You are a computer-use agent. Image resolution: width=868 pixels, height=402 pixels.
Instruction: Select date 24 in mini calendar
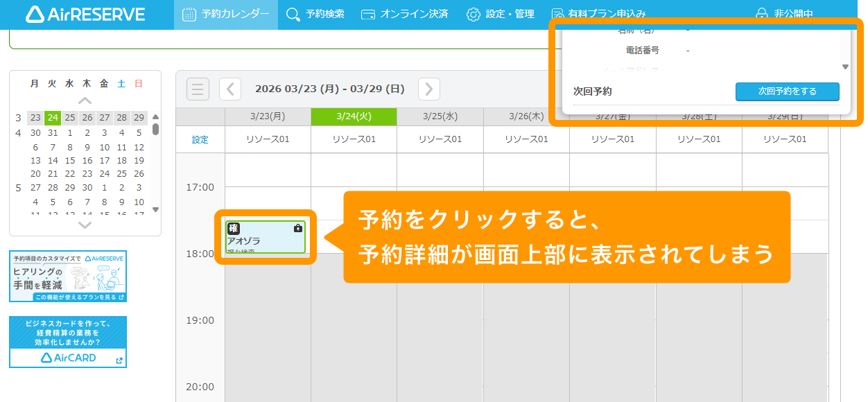pos(53,118)
